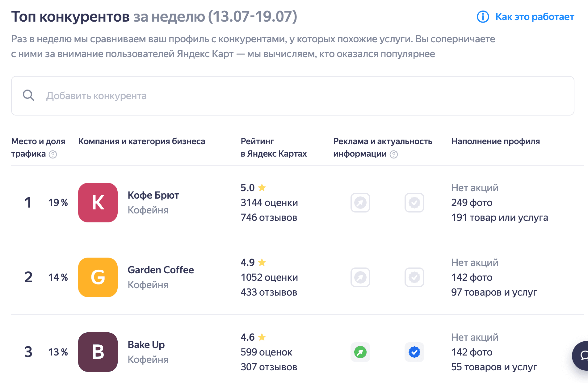The width and height of the screenshot is (588, 383).
Task: Click '249 фото' for Кофе Брют
Action: pos(472,203)
